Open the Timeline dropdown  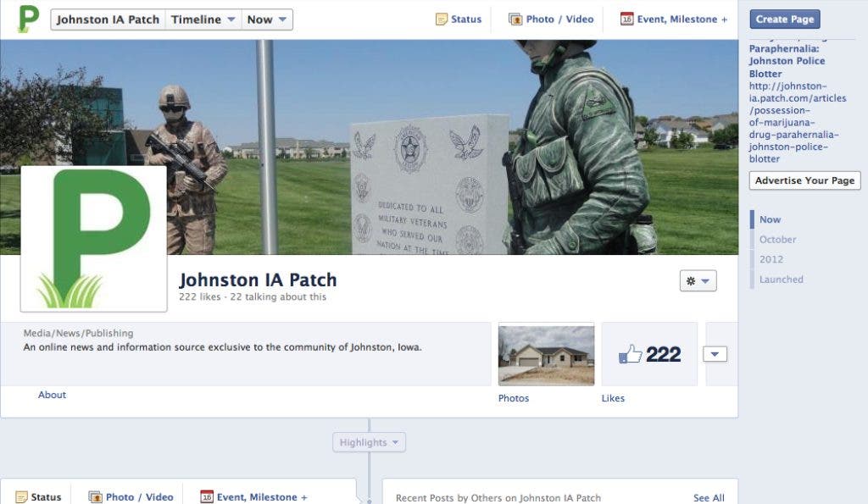(203, 19)
